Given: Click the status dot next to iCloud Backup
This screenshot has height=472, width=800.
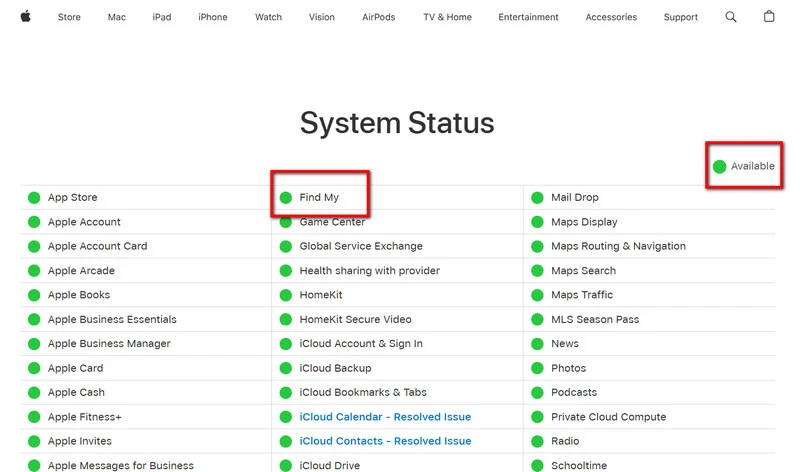Looking at the screenshot, I should 286,368.
